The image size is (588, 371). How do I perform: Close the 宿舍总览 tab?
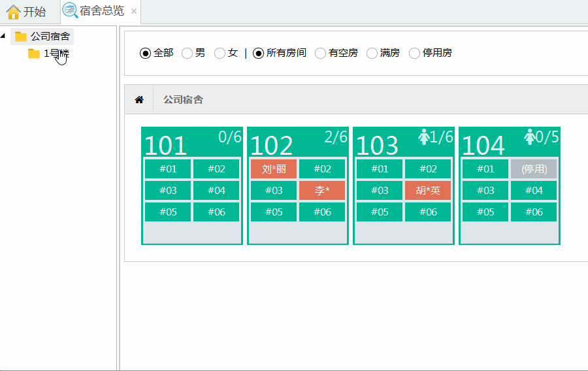tap(133, 11)
